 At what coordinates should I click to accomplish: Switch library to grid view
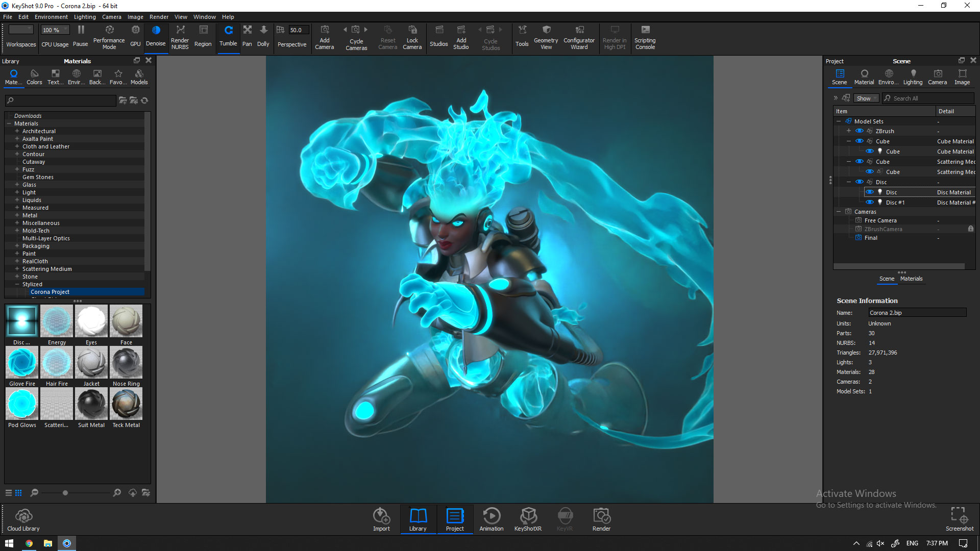pos(18,493)
